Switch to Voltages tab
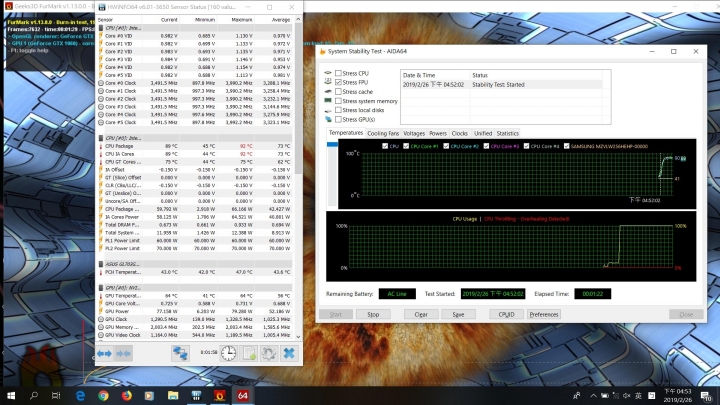Viewport: 720px width, 405px height. click(x=414, y=133)
